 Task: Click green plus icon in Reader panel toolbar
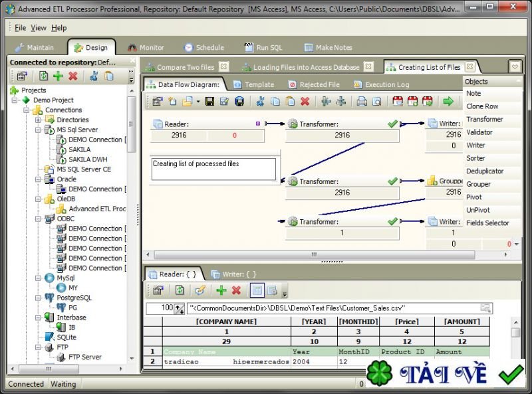coord(221,290)
